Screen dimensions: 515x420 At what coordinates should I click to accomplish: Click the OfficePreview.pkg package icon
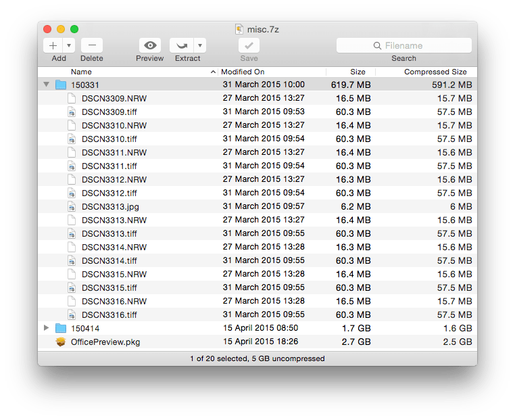click(61, 342)
